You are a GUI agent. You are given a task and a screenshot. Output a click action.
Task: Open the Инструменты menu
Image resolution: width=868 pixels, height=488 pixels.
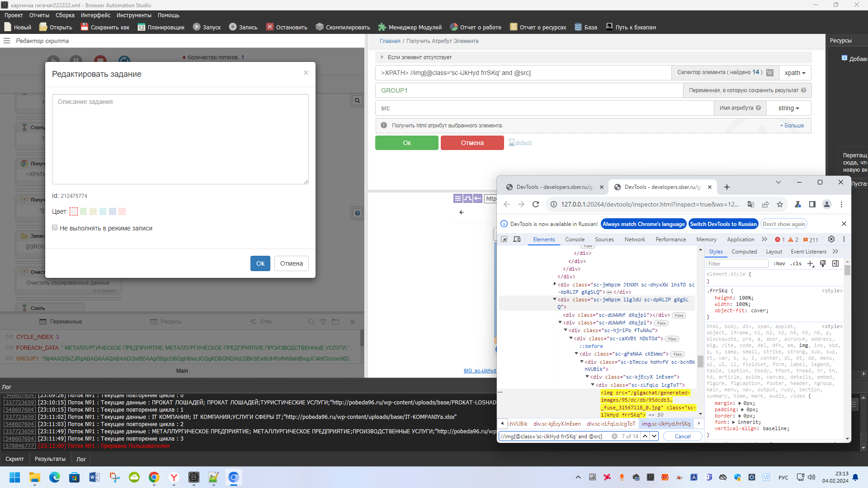click(134, 15)
